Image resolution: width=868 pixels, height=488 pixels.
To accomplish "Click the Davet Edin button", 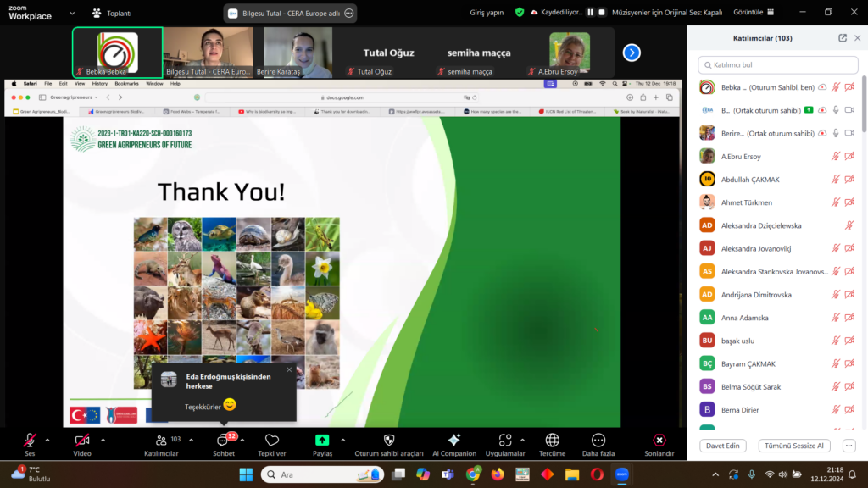I will click(x=722, y=446).
